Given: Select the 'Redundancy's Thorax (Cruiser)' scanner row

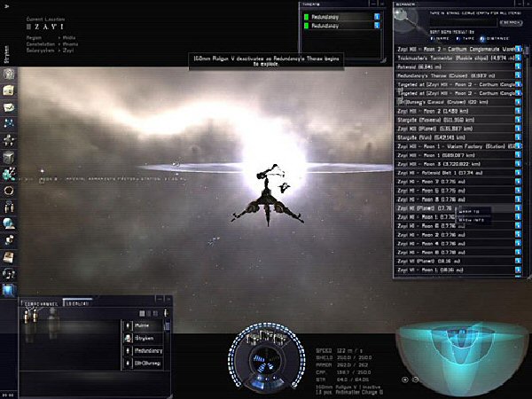Looking at the screenshot, I should click(455, 75).
